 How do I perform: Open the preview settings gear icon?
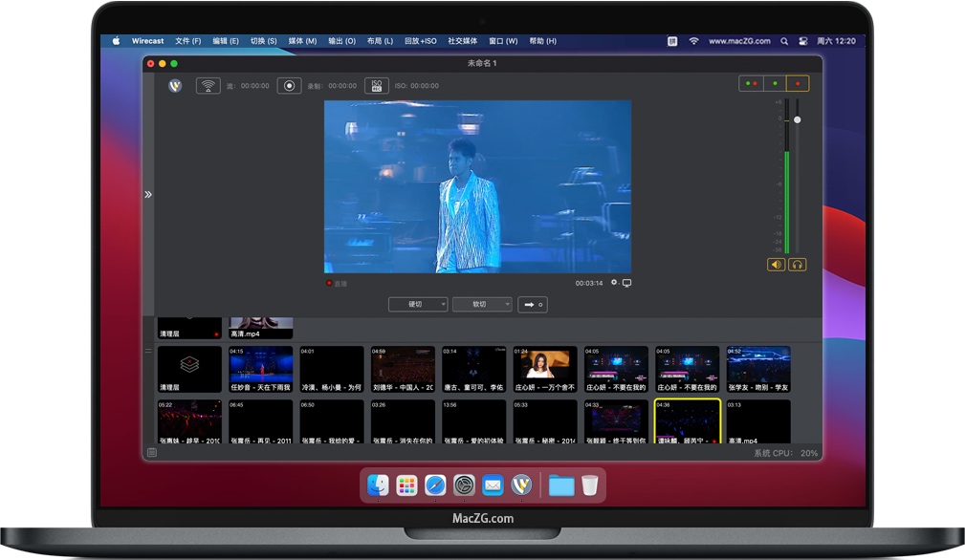(x=614, y=283)
